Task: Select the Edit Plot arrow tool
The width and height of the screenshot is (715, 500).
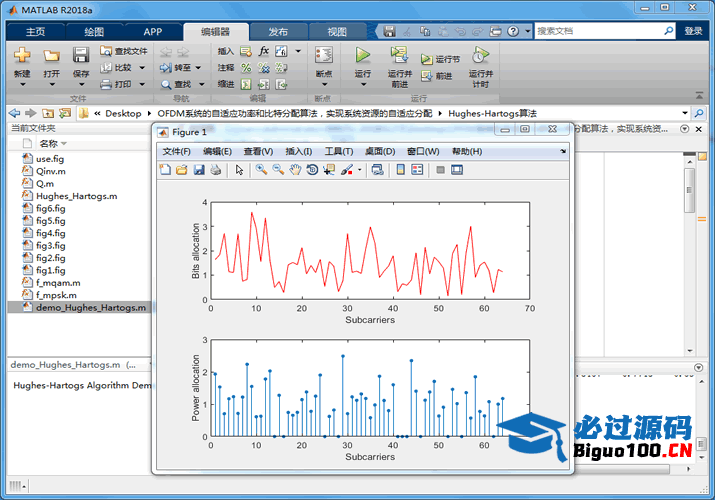Action: coord(239,170)
